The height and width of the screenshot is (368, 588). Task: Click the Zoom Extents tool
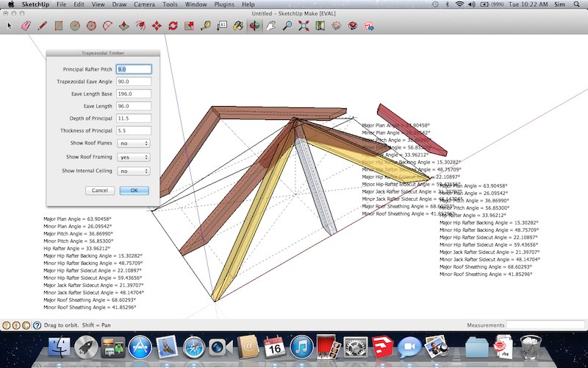point(304,25)
